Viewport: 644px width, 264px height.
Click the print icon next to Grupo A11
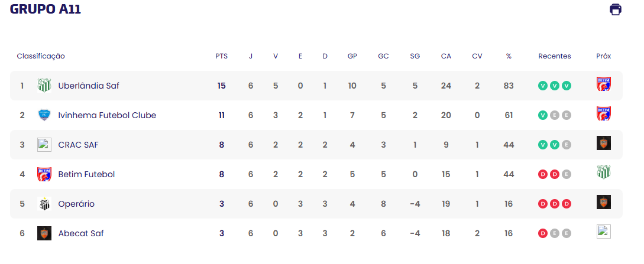[615, 9]
